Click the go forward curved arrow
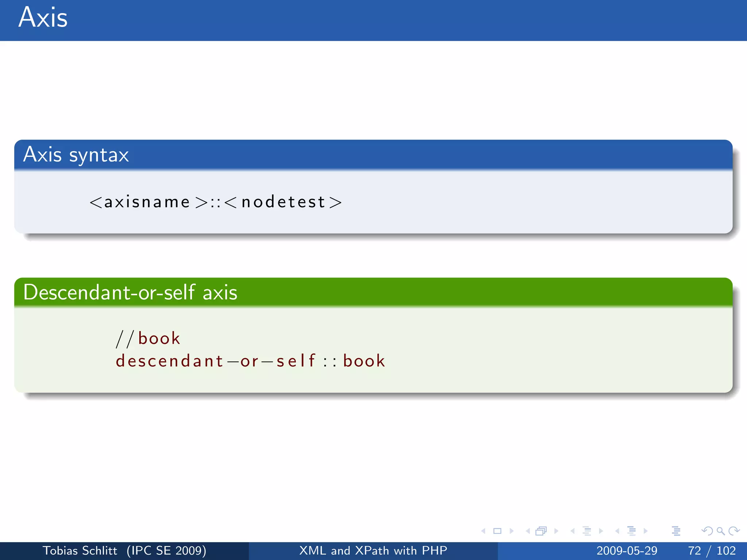 point(734,531)
